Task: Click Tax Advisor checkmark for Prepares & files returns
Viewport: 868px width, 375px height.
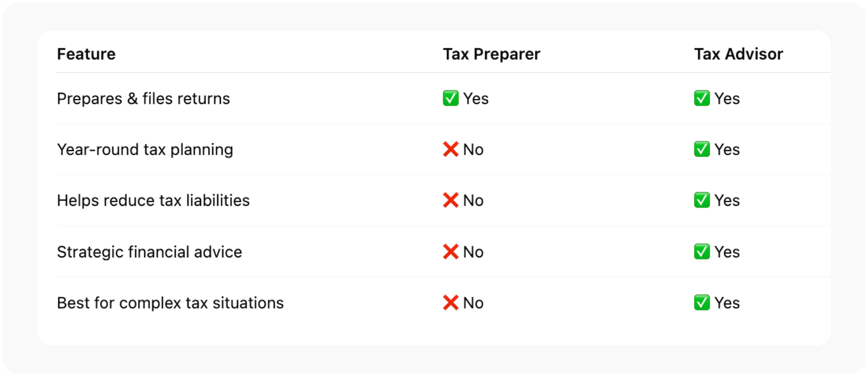Action: click(701, 98)
